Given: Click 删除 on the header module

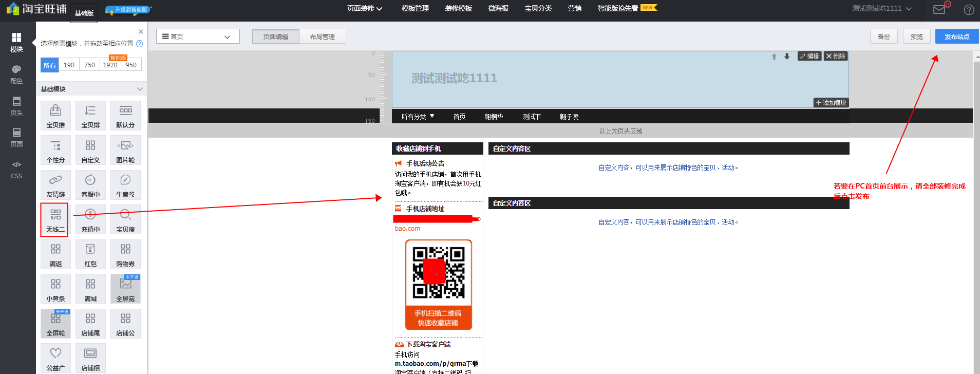Looking at the screenshot, I should [x=836, y=56].
